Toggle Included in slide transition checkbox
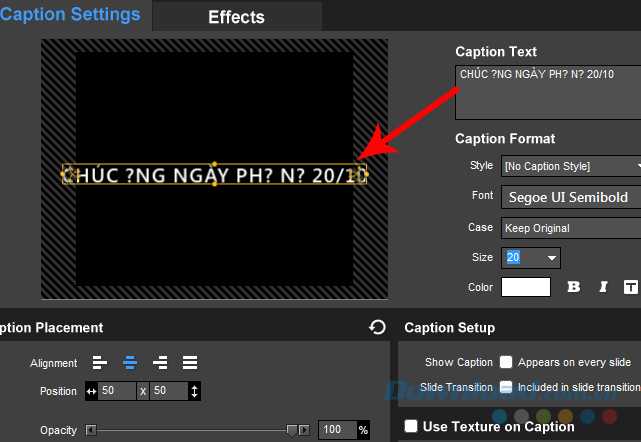This screenshot has width=641, height=442. click(x=507, y=387)
